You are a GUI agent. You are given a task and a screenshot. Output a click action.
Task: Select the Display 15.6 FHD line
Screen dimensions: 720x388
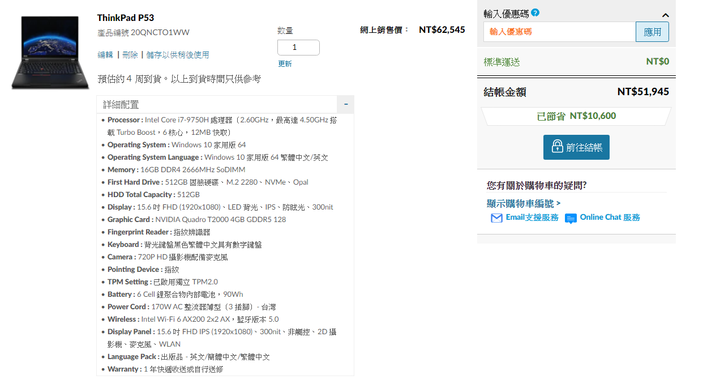[220, 207]
